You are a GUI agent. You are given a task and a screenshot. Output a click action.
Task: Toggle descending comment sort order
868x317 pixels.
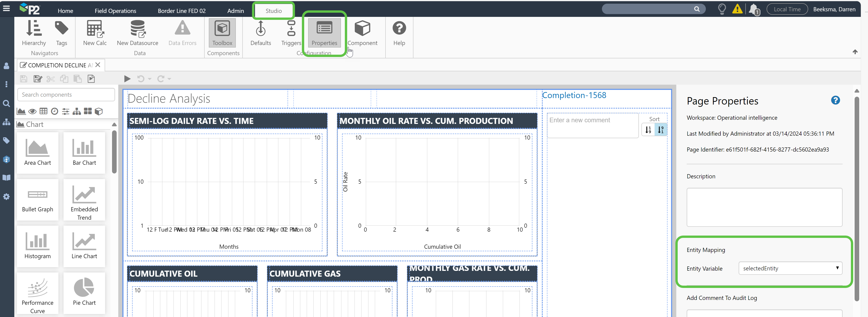660,130
